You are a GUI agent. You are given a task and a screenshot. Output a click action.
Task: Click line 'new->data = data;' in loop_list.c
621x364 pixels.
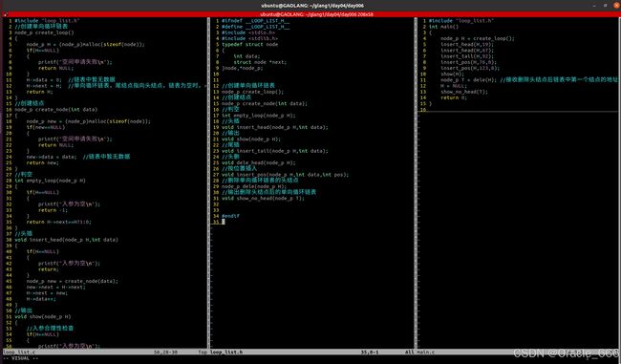coord(52,157)
